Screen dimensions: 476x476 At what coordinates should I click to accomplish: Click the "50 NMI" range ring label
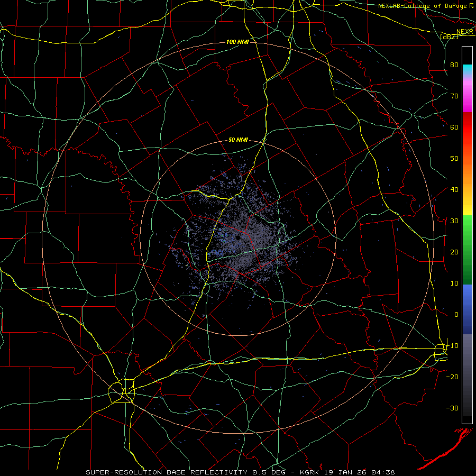(x=238, y=140)
